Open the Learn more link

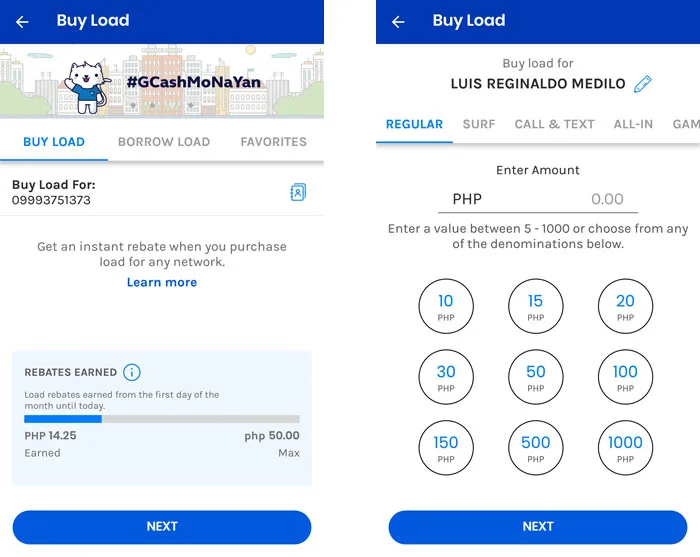click(x=162, y=282)
